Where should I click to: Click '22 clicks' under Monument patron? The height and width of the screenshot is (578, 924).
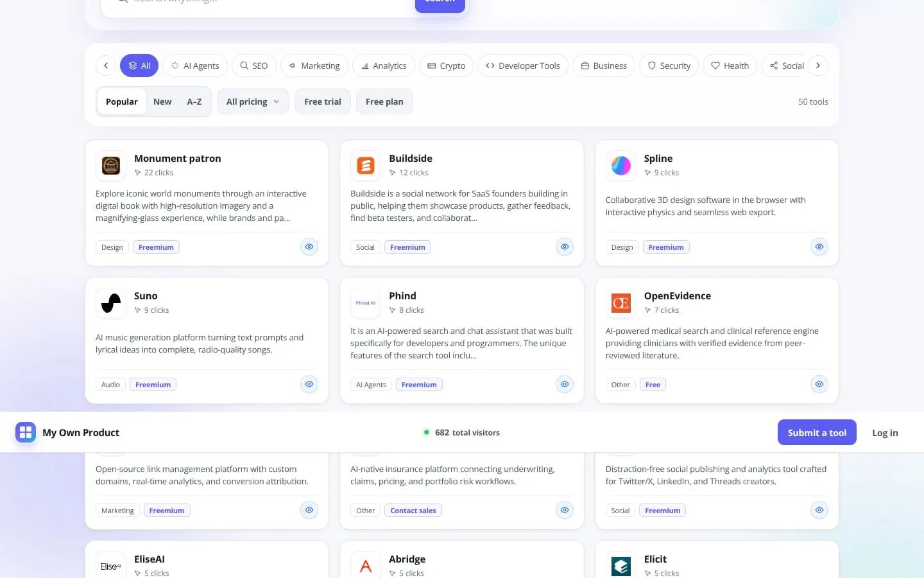(x=158, y=173)
